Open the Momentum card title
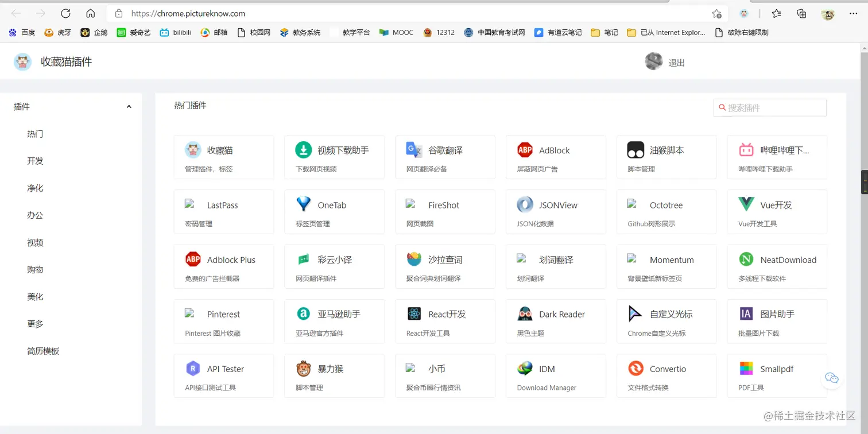Viewport: 868px width, 434px height. tap(672, 259)
